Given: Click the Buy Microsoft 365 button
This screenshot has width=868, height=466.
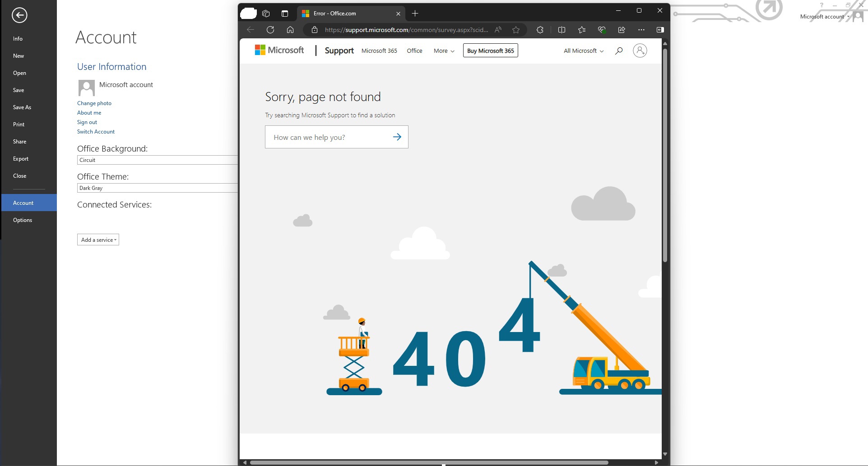Looking at the screenshot, I should point(491,51).
